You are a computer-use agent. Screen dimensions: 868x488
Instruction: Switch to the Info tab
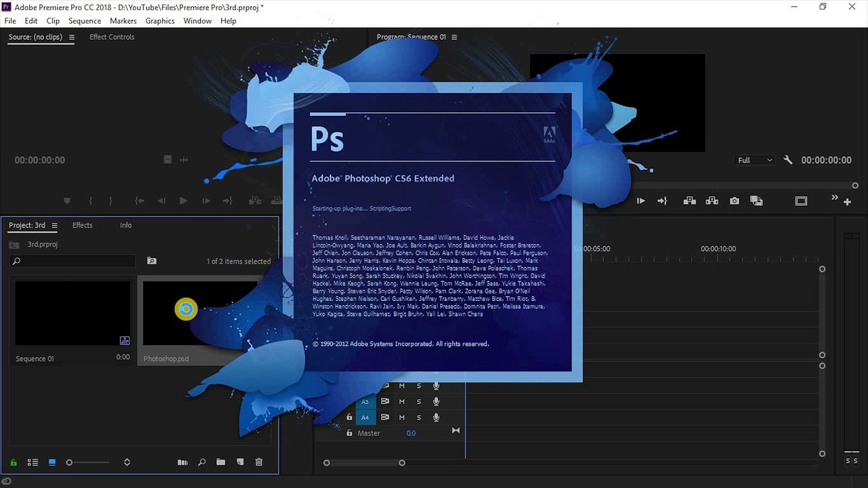coord(126,225)
